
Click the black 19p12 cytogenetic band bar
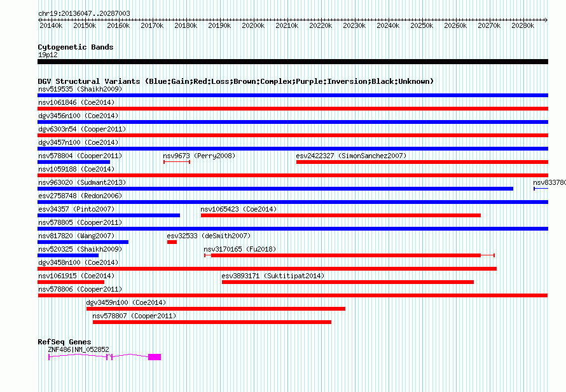pyautogui.click(x=293, y=62)
